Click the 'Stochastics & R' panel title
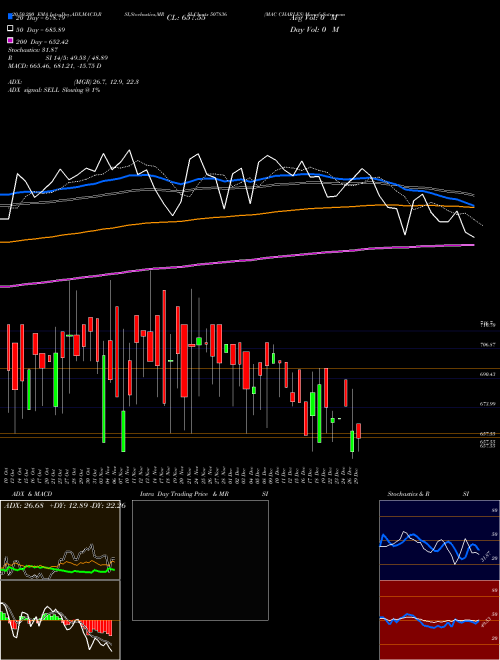The image size is (500, 660). 408,494
